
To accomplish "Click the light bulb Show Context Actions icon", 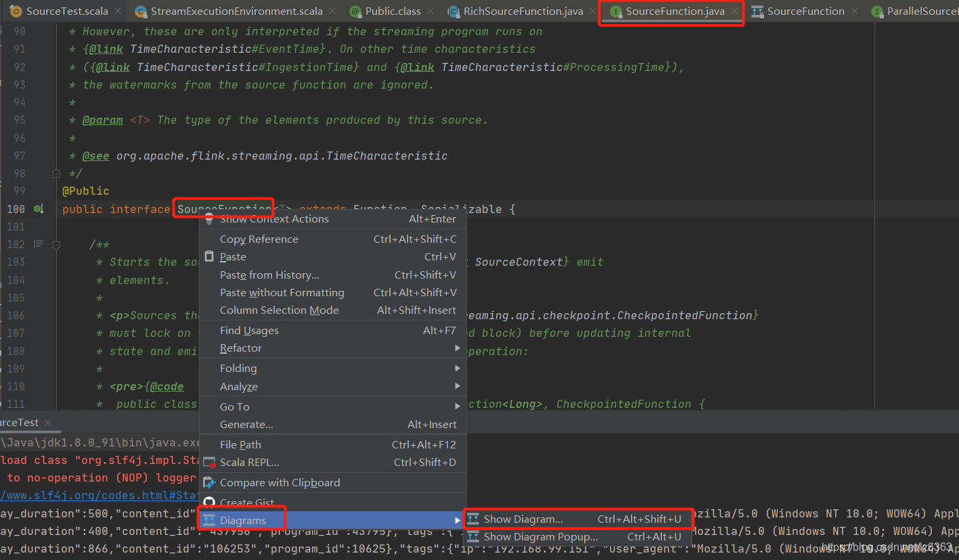I will [x=209, y=218].
